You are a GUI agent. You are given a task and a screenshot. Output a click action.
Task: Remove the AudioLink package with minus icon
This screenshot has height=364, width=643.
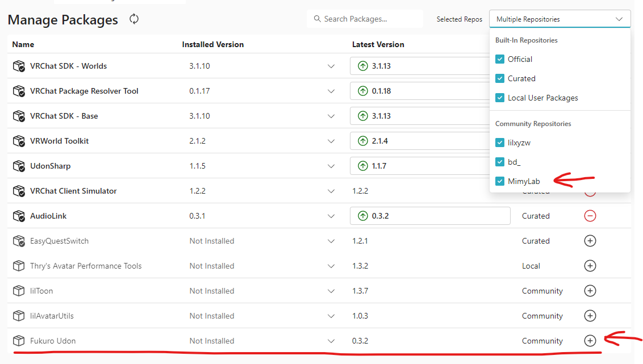coord(590,216)
